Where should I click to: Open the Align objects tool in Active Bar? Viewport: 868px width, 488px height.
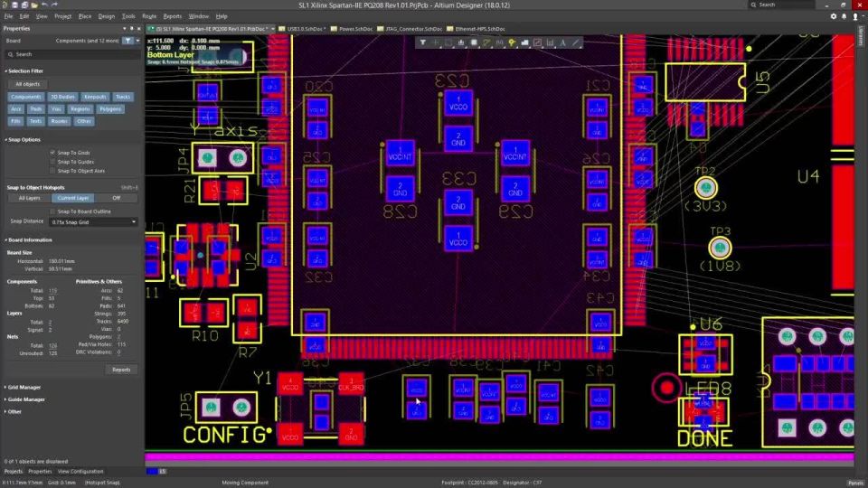pyautogui.click(x=461, y=42)
